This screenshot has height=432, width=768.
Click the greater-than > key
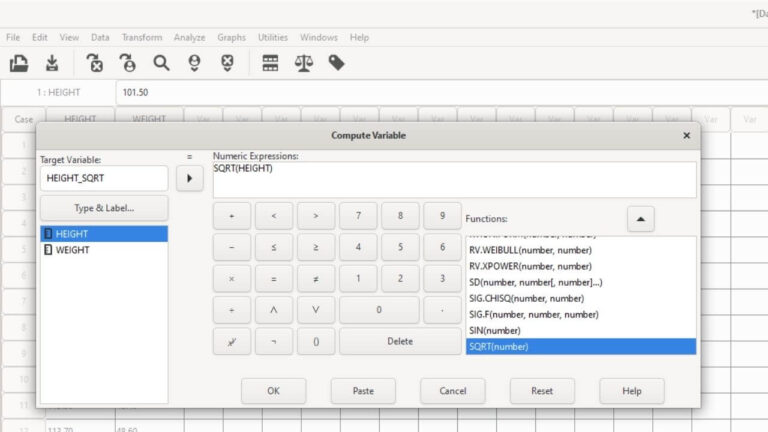click(316, 216)
